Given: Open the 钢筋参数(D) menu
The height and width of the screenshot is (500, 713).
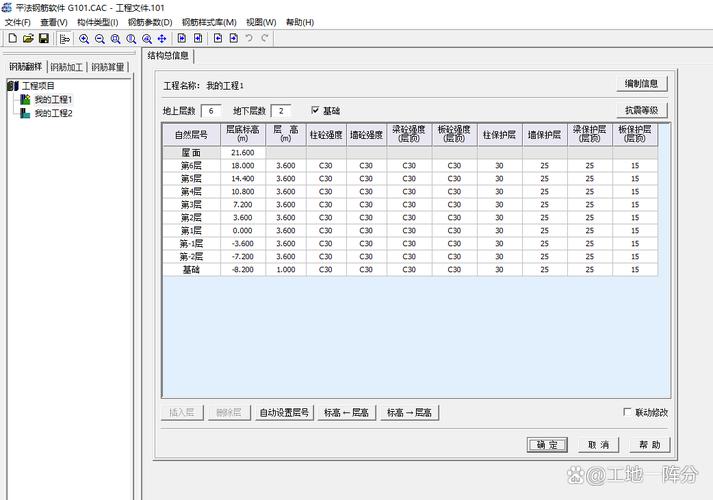Looking at the screenshot, I should pyautogui.click(x=150, y=22).
